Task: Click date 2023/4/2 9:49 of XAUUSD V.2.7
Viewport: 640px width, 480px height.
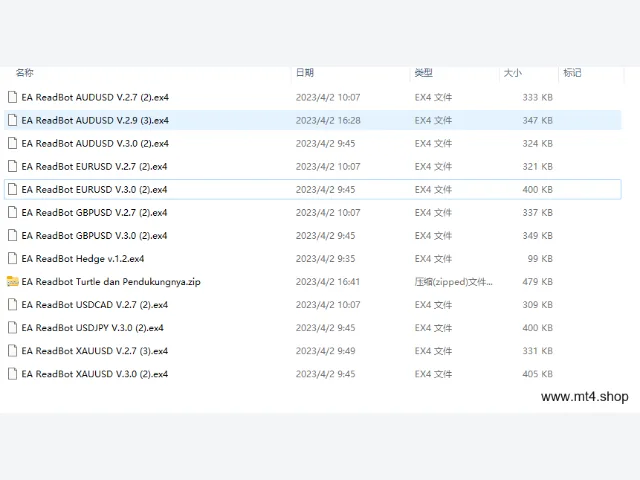Action: coord(325,351)
